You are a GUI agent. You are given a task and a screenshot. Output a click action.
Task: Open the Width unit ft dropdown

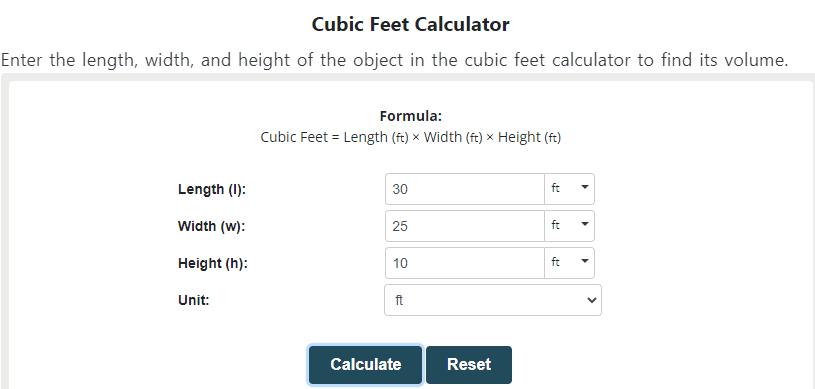569,226
